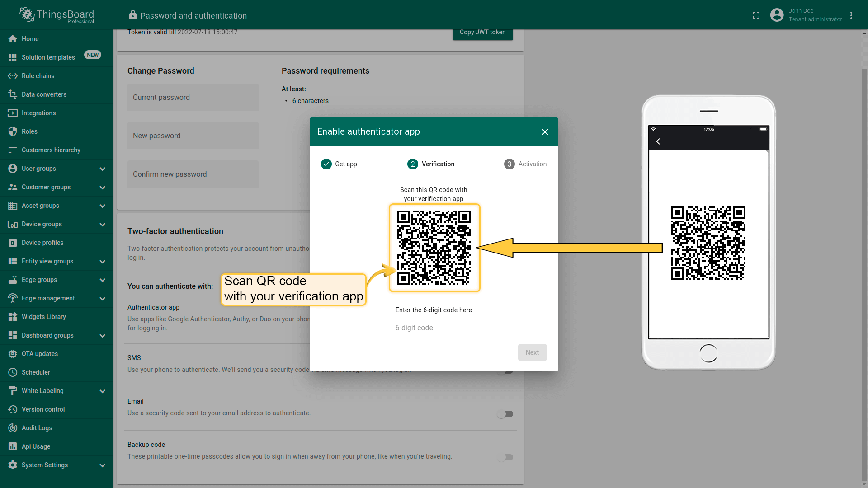Select the Integrations icon
The height and width of the screenshot is (488, 868).
click(13, 113)
